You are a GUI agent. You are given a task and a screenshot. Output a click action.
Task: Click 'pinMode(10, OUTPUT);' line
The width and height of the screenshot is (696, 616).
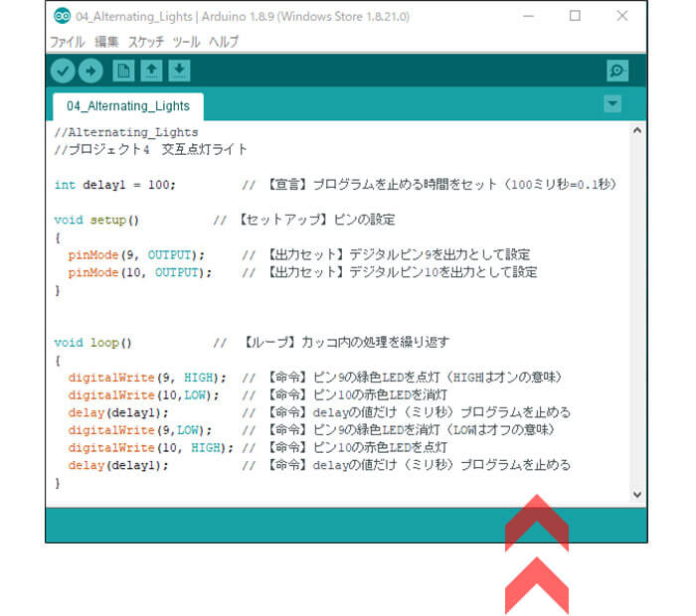[x=140, y=273]
